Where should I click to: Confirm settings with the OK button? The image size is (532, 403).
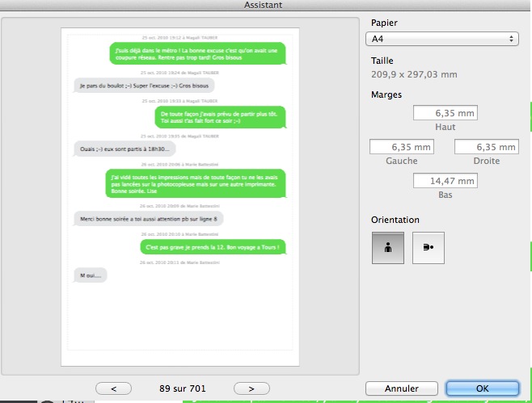(x=482, y=388)
